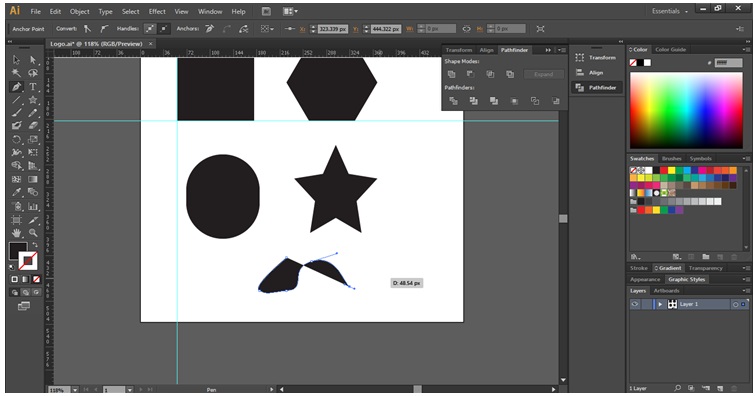This screenshot has width=755, height=396.
Task: Click the Unite shape mode icon
Action: (451, 74)
